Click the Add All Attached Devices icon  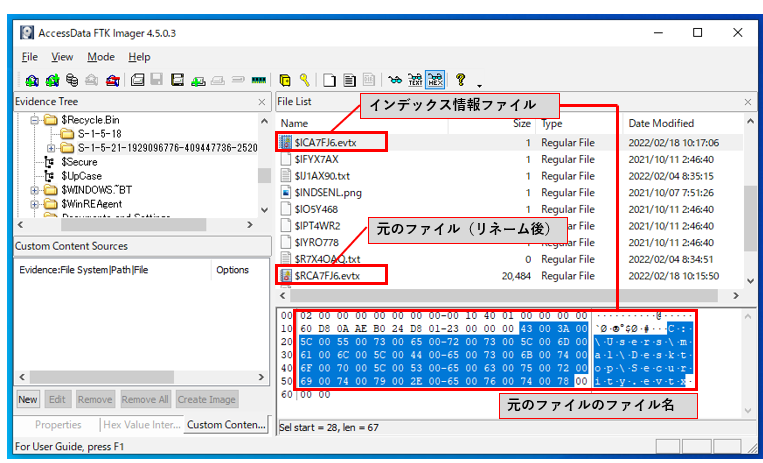52,80
